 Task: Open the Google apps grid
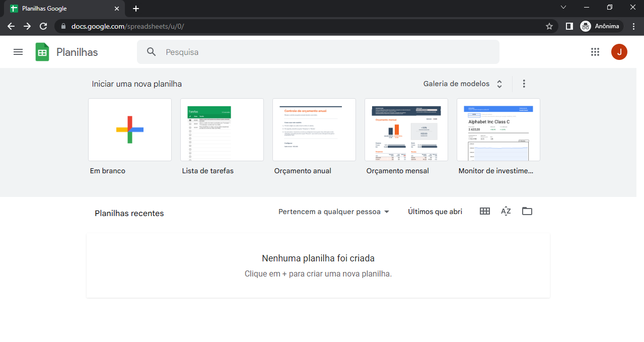click(595, 52)
